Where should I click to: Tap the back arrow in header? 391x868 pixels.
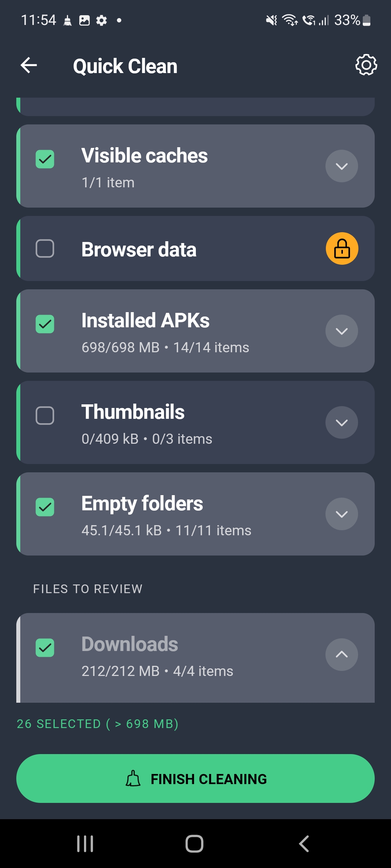29,65
